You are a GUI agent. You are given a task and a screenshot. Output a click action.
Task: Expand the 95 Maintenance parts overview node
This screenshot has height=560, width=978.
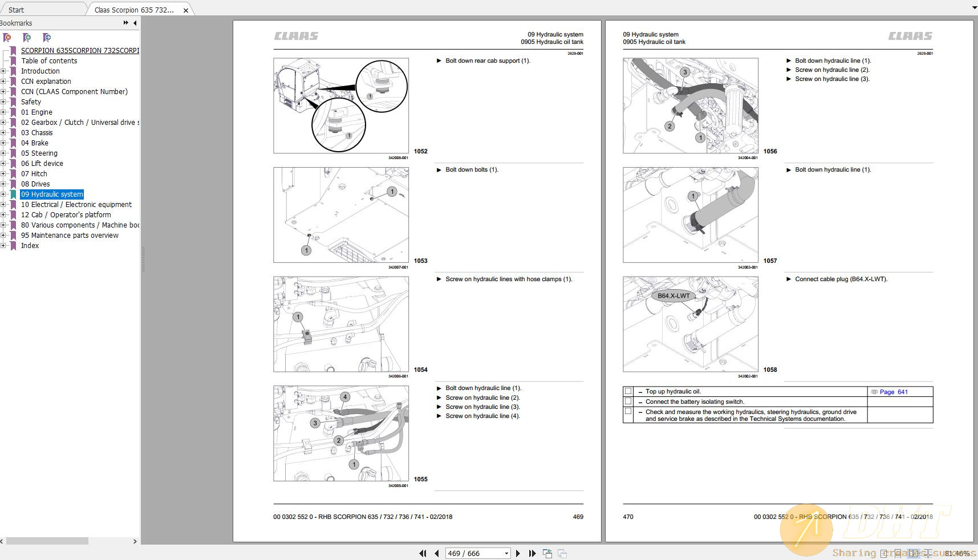3,236
